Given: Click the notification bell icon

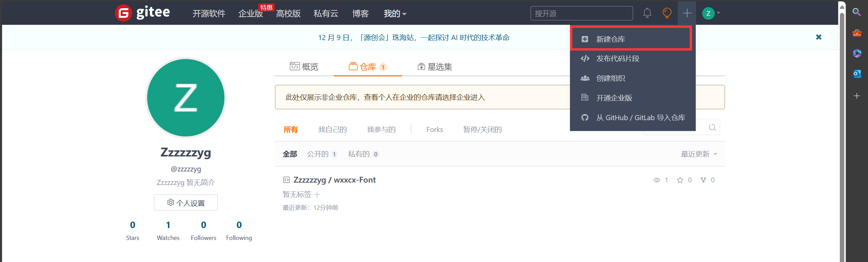Looking at the screenshot, I should tap(647, 13).
